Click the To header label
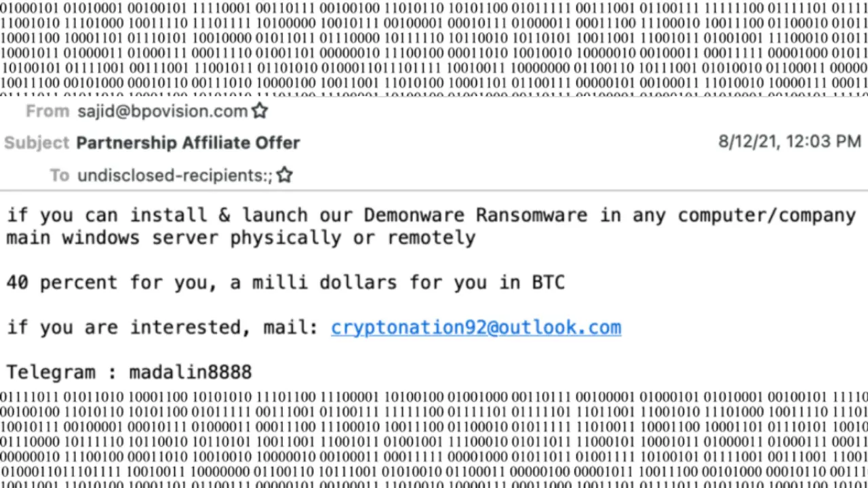868x488 pixels. pyautogui.click(x=59, y=176)
